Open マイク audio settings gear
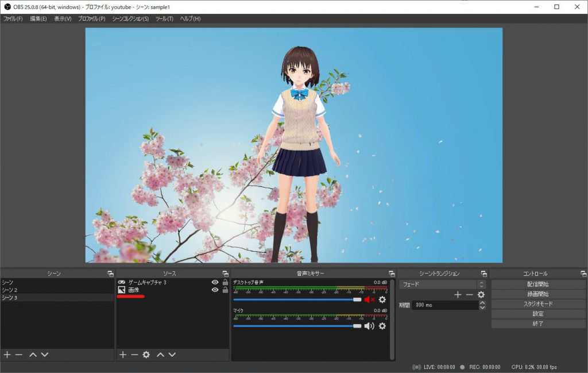Image resolution: width=588 pixels, height=373 pixels. point(382,326)
